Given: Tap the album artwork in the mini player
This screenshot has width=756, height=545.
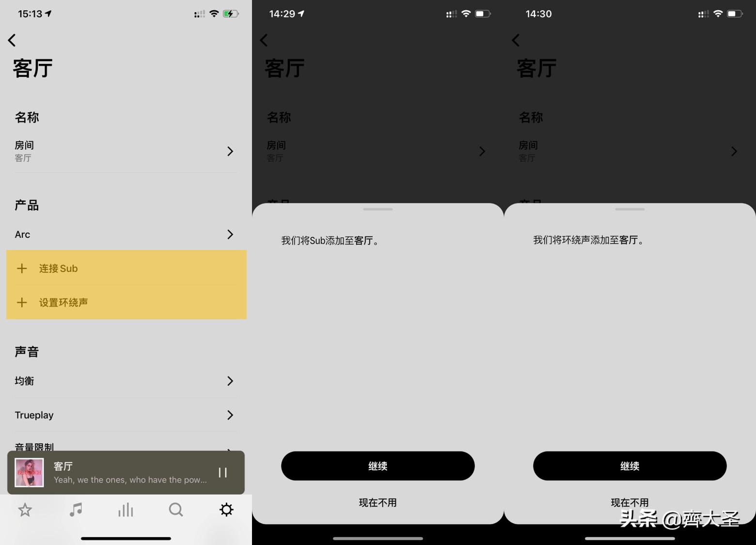Looking at the screenshot, I should (29, 472).
